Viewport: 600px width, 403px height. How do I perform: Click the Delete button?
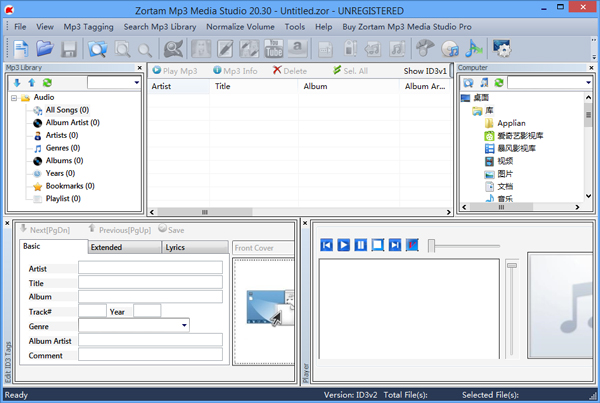290,71
